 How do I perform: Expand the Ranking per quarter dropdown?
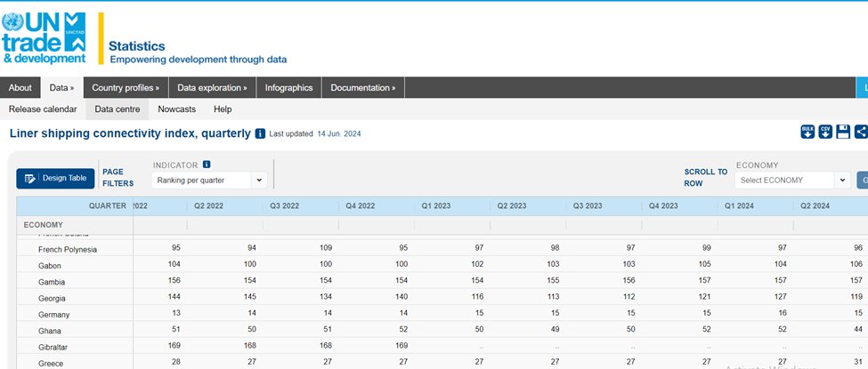209,180
